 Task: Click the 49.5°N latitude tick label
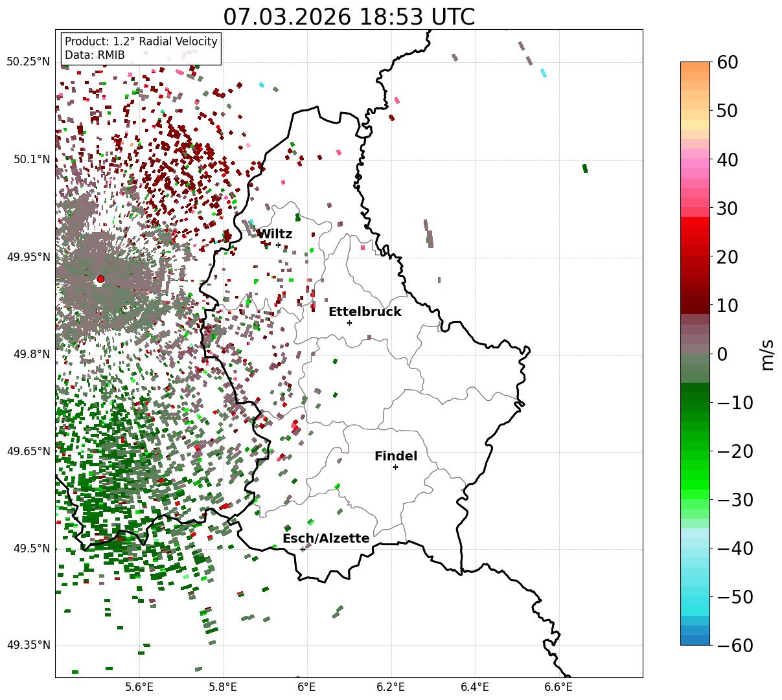32,548
